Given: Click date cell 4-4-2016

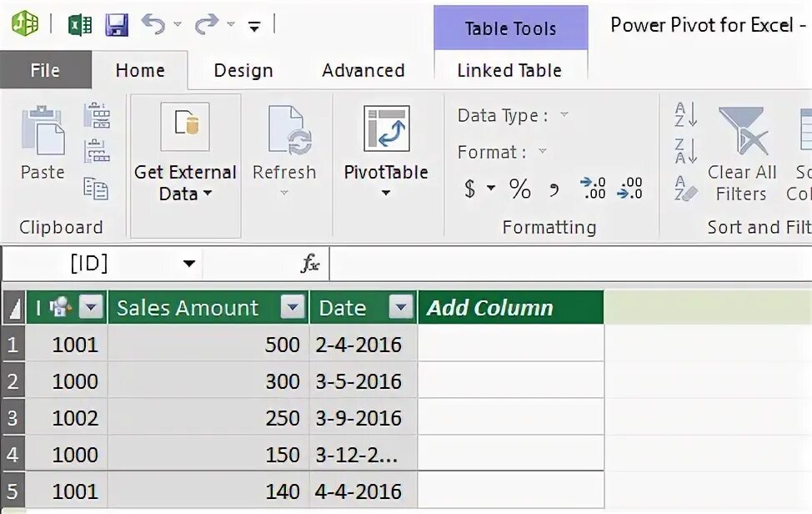Looking at the screenshot, I should point(363,491).
